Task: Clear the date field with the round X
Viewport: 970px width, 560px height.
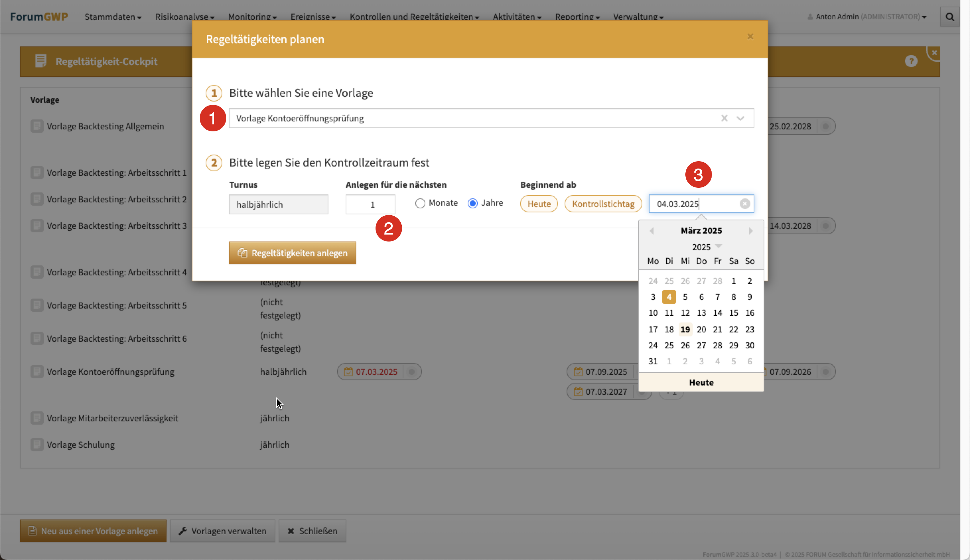Action: (745, 204)
